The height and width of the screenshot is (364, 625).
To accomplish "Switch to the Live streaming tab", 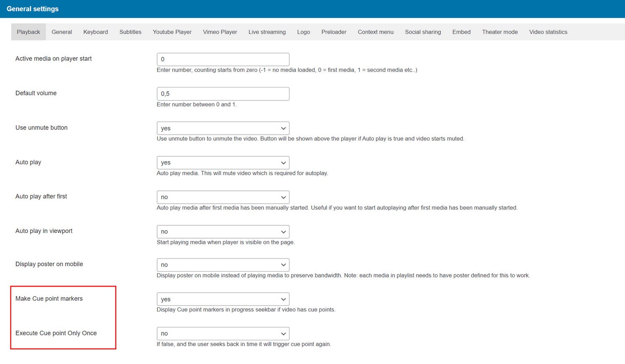I will click(267, 32).
